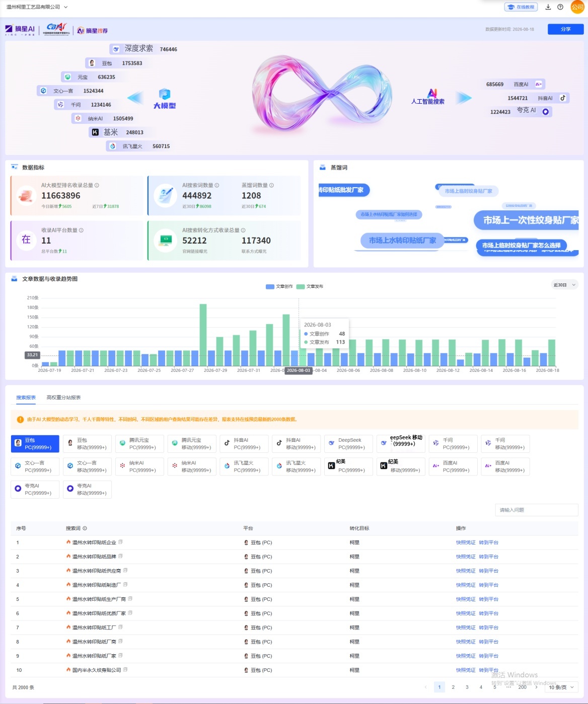Click the 市场上一次性纹身贴厂家 word bubble
Screen dimensions: 588x704
pos(526,220)
